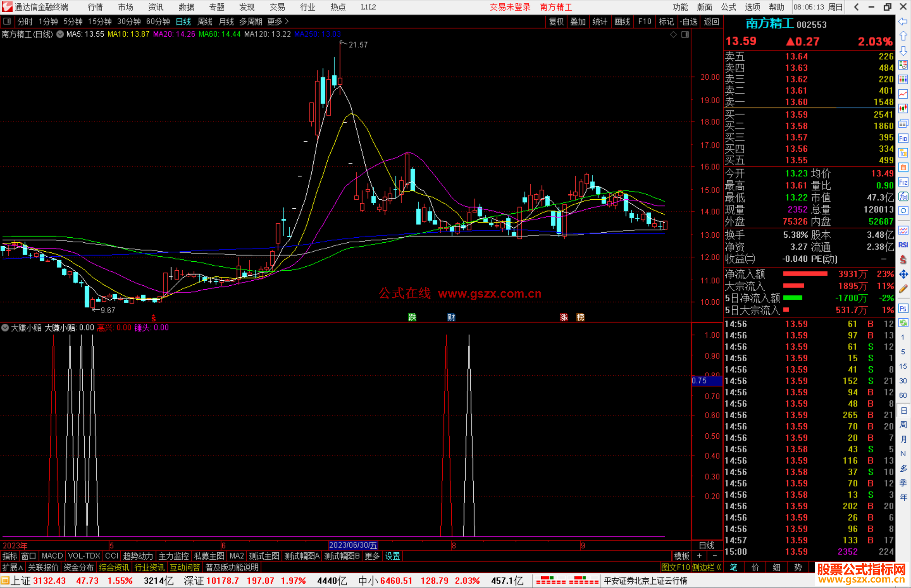The image size is (911, 588).
Task: Click the 2023/06/30 date marker on the timeline
Action: click(x=353, y=545)
